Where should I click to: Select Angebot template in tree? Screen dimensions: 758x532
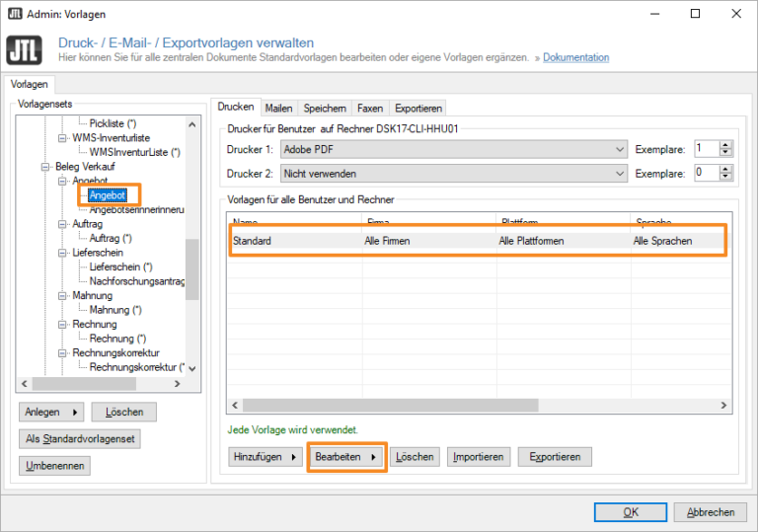pyautogui.click(x=108, y=195)
